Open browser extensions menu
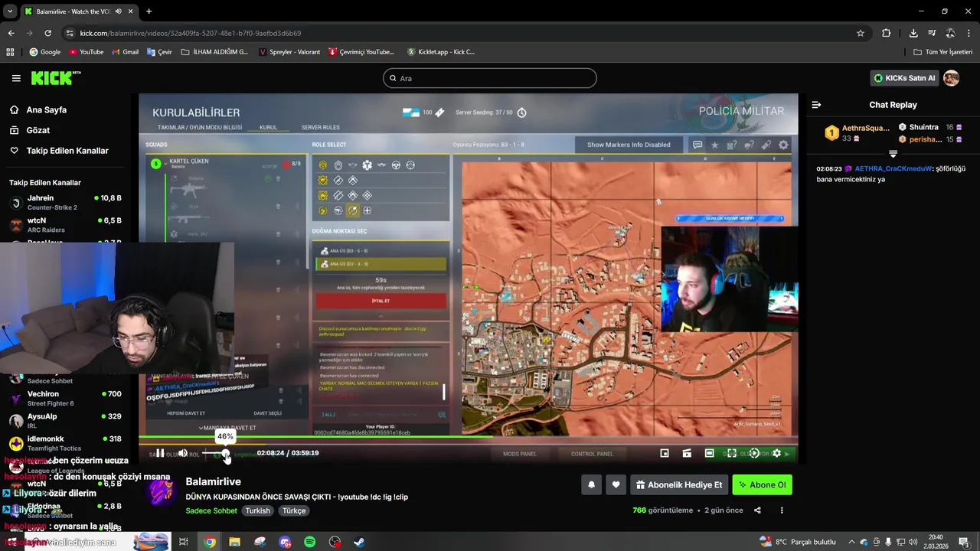980x551 pixels. 886,33
